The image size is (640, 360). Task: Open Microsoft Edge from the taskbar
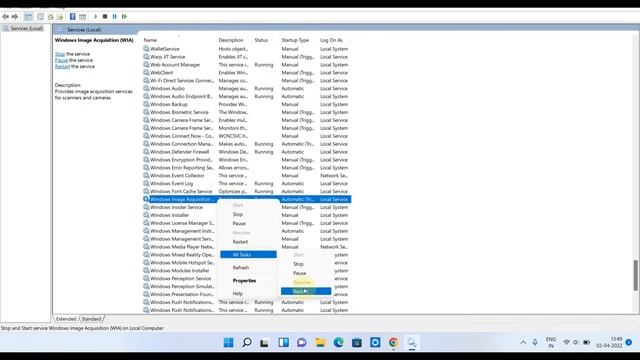point(338,342)
